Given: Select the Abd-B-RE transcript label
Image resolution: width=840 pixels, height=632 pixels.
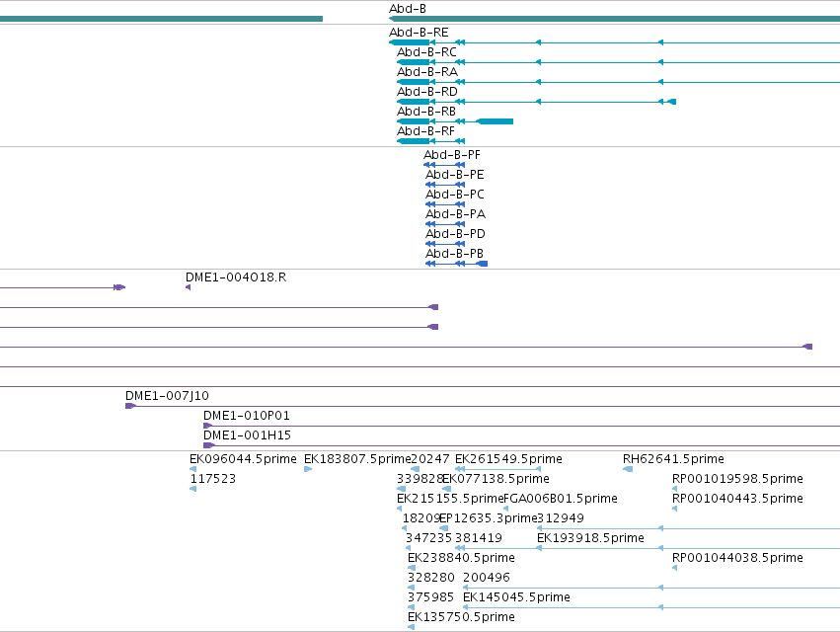Looking at the screenshot, I should [x=419, y=33].
